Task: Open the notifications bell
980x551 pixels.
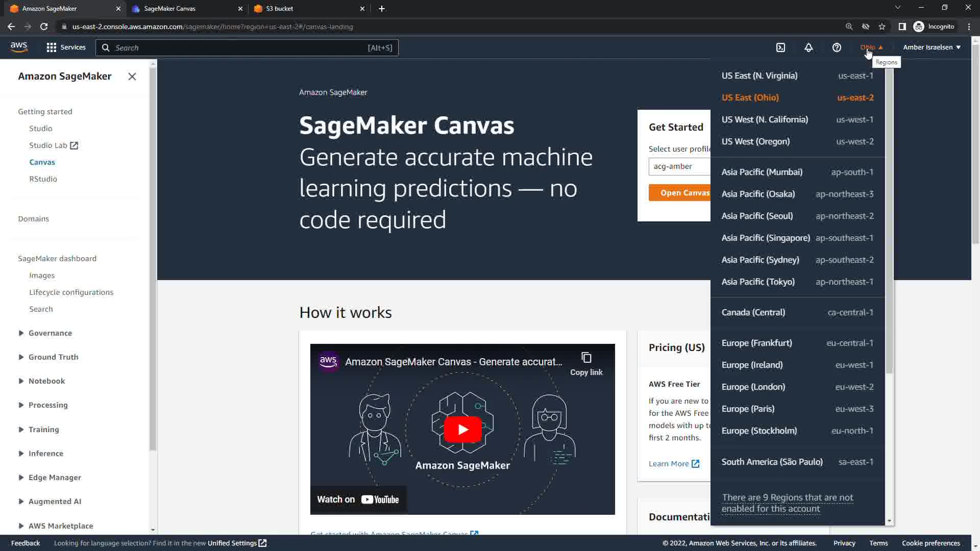Action: [808, 47]
